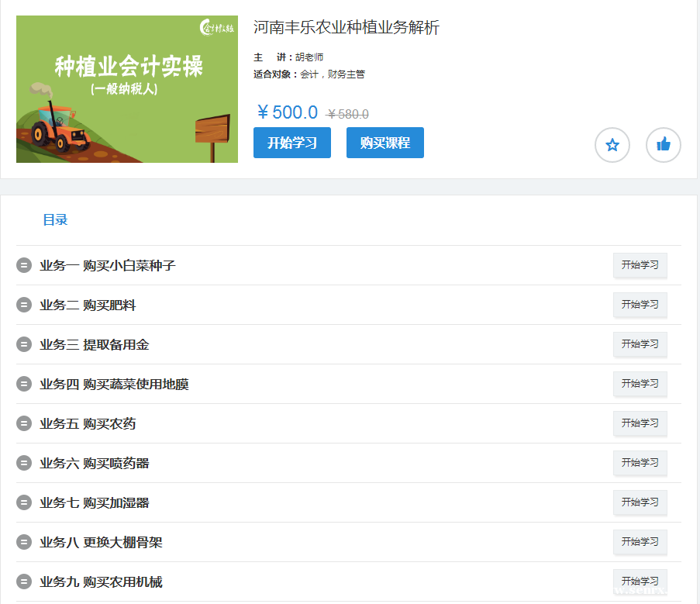Image resolution: width=700 pixels, height=604 pixels.
Task: Click the round icon beside 业务五 购买农药
Action: tap(24, 424)
